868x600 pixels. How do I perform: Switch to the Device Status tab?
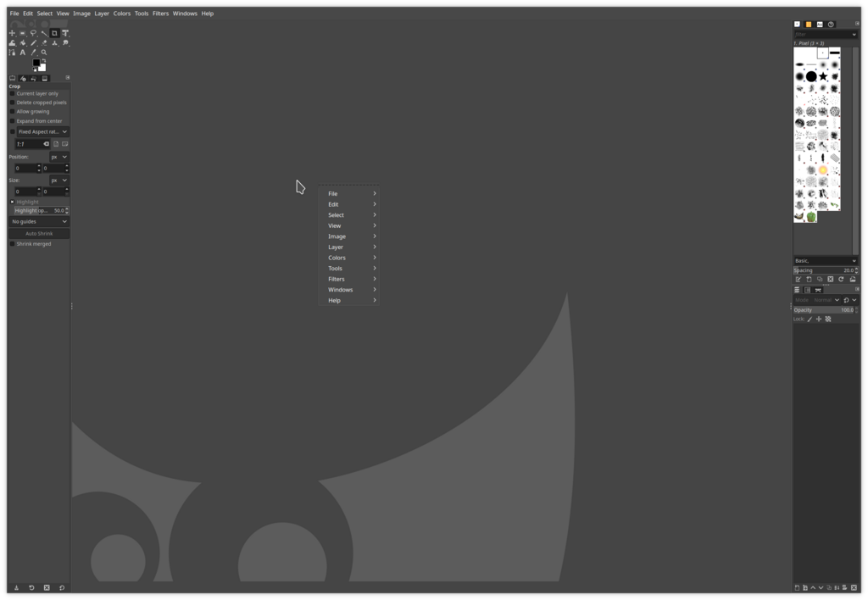tap(23, 79)
